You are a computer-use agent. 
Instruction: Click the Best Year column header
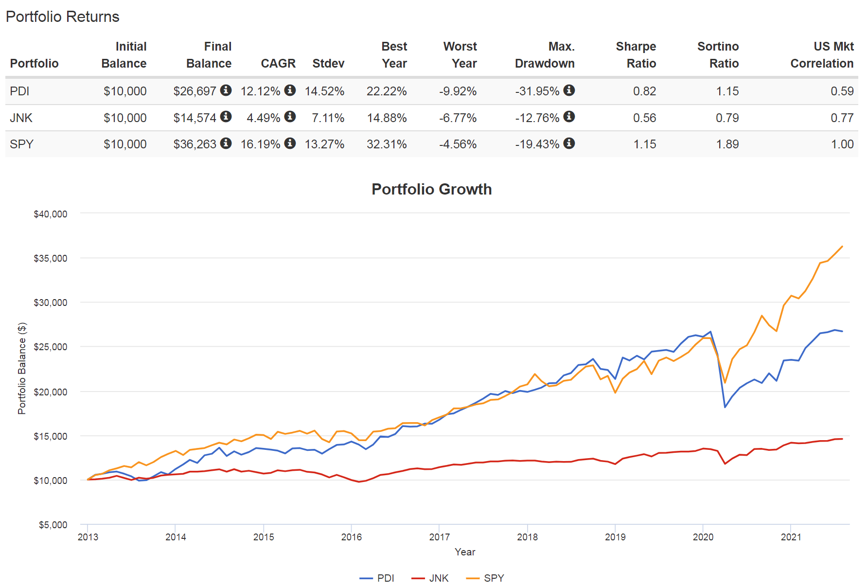click(x=394, y=55)
